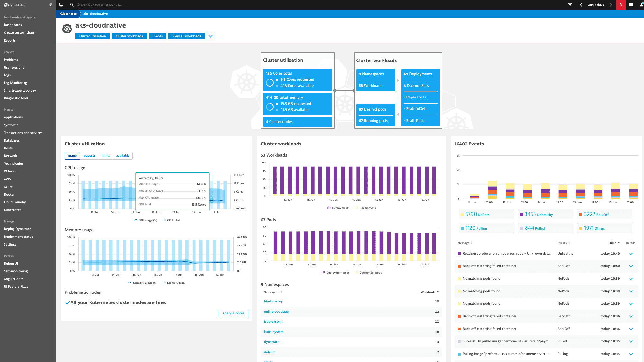Switch to the limits view toggle
Image resolution: width=644 pixels, height=362 pixels.
click(106, 155)
